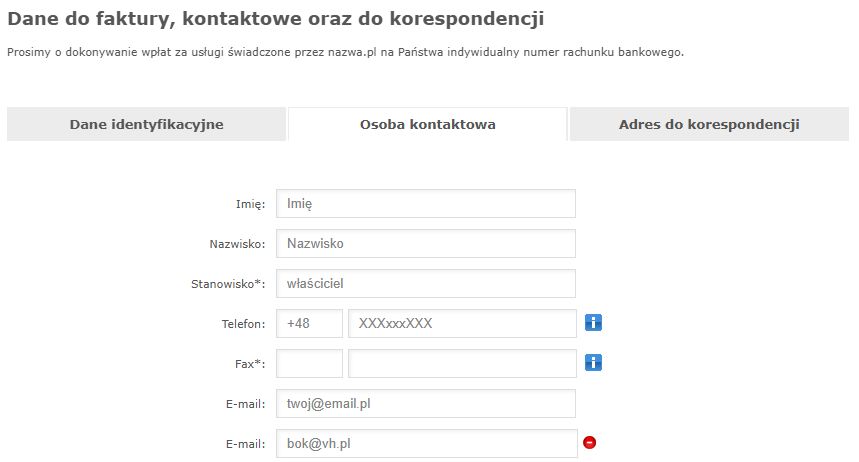Focus the Imię input field
This screenshot has height=462, width=859.
point(425,203)
